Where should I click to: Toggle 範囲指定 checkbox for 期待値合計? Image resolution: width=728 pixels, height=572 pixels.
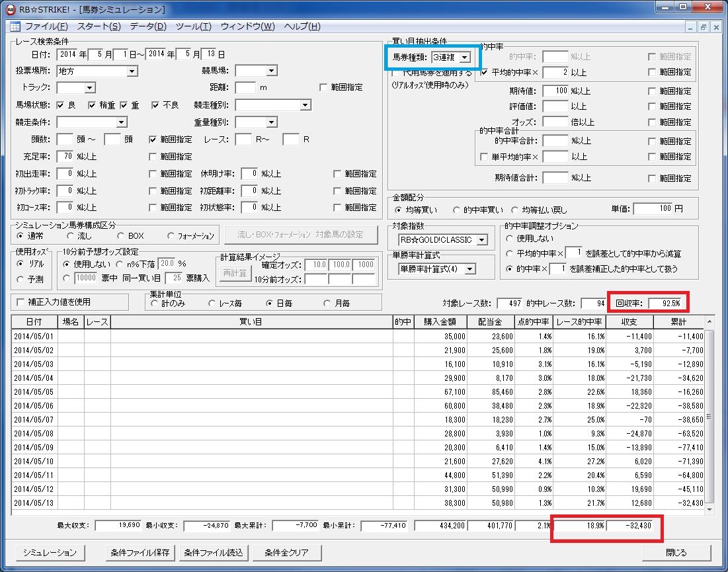point(653,179)
